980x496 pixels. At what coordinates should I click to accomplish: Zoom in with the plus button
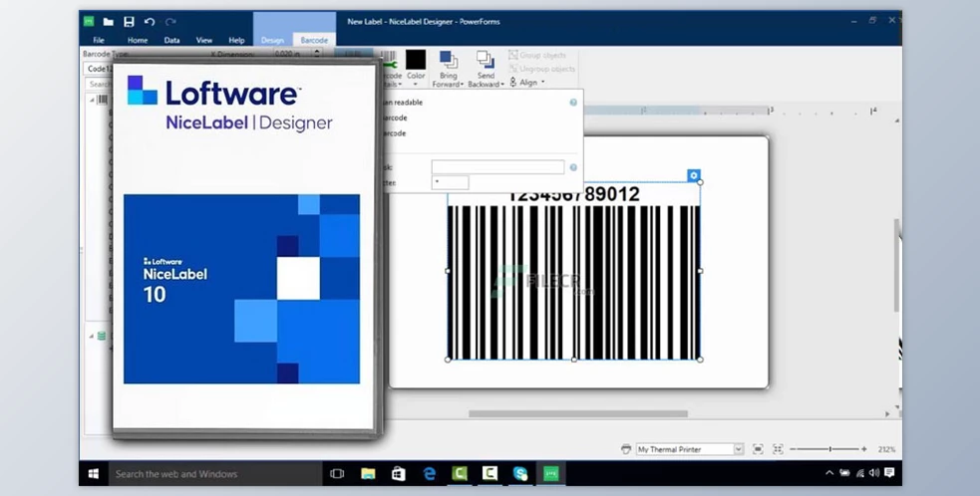864,449
